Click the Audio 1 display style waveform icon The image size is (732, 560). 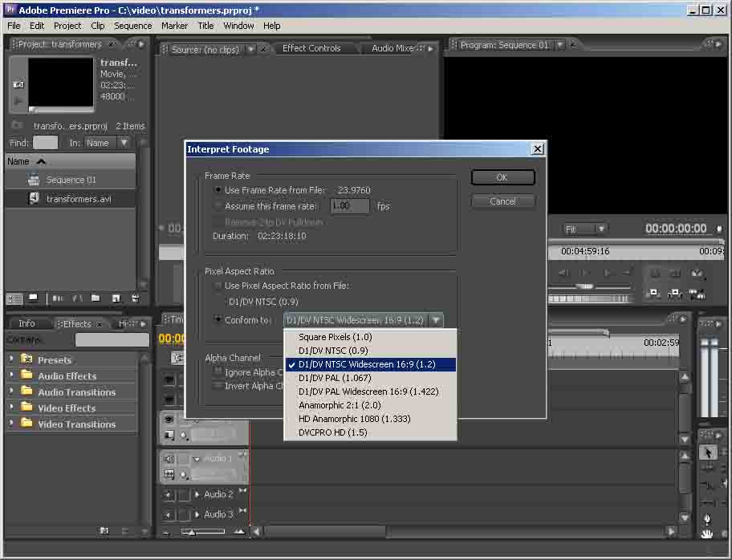tap(169, 475)
